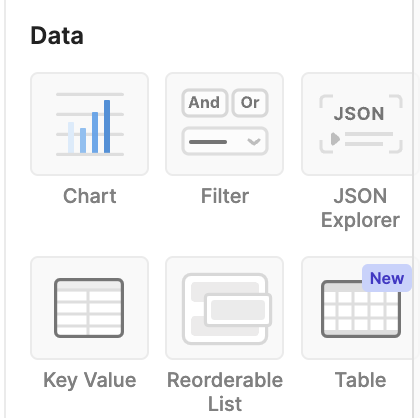Click the tallest blue bar in Chart icon

[x=107, y=126]
